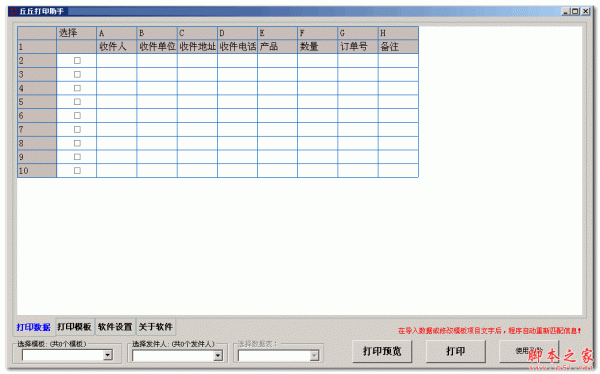Tick the checkbox in row 8

[77, 143]
